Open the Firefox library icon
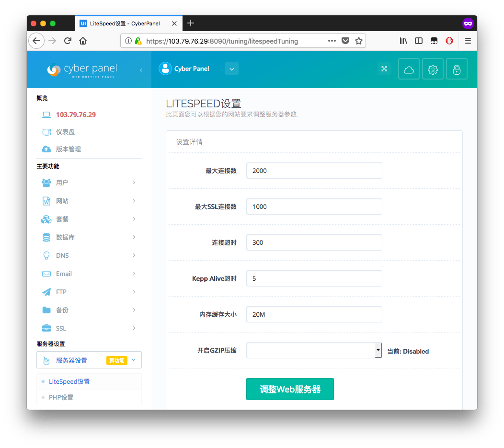 click(x=403, y=41)
